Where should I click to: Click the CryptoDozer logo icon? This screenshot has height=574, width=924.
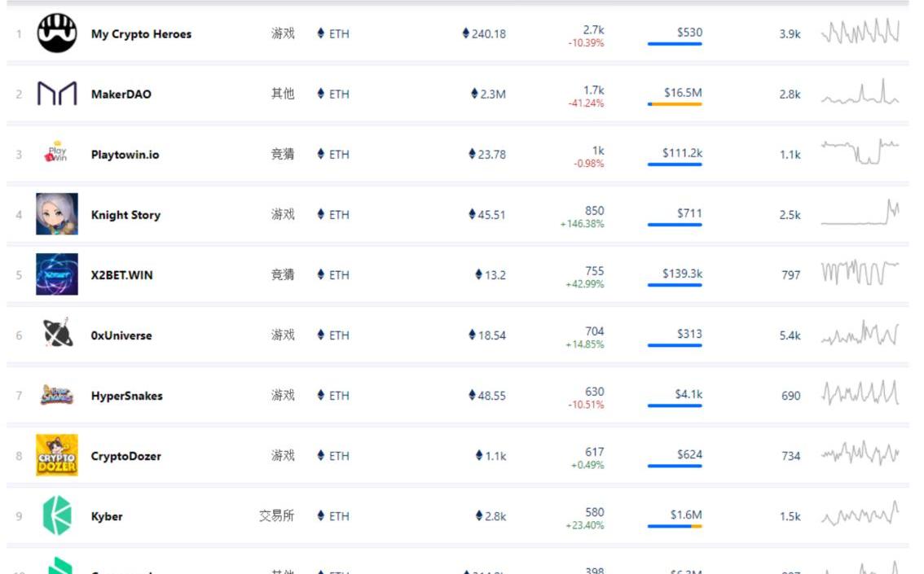tap(57, 455)
